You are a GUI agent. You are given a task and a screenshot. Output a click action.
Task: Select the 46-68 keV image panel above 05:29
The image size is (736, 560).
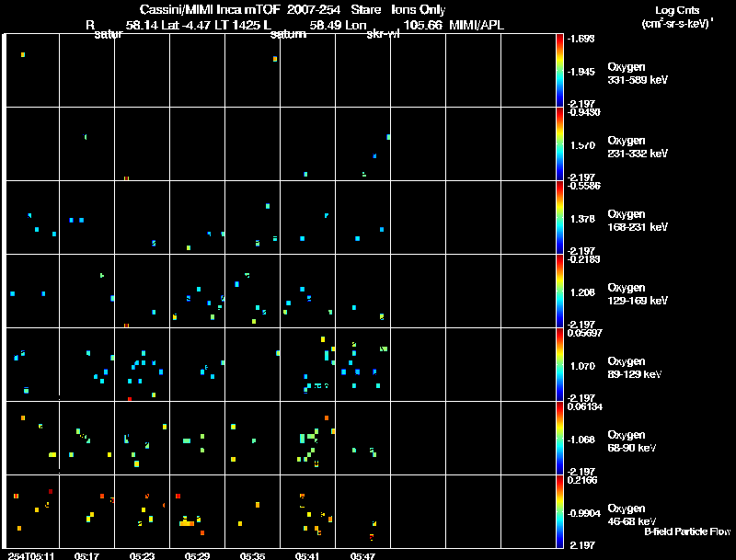coord(197,511)
